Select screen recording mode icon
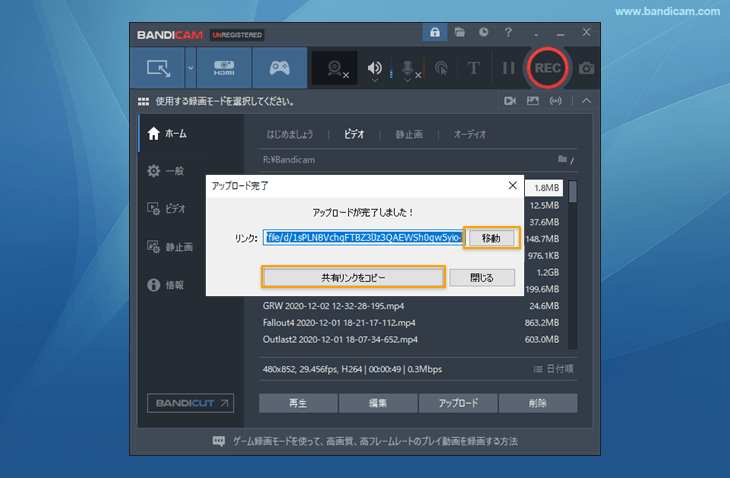Screen dimensions: 730x478 coord(158,68)
